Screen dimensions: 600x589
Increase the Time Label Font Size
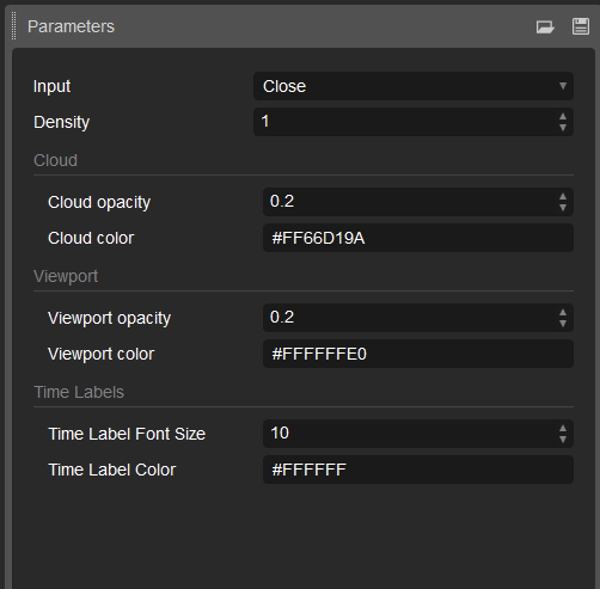[x=563, y=429]
